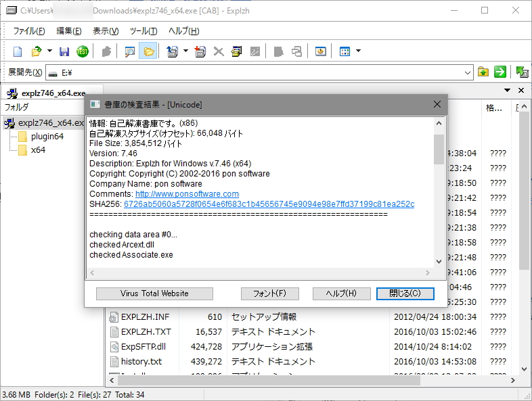Click the new archive blank page icon
The image size is (532, 401).
[x=18, y=51]
